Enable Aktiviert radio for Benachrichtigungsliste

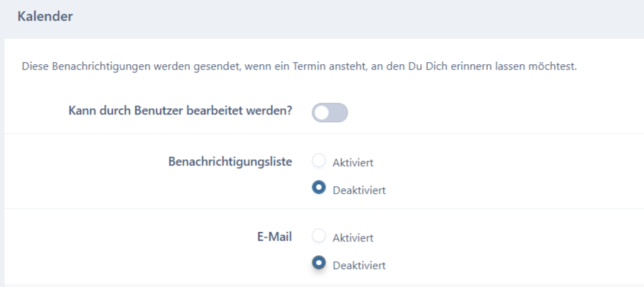[319, 161]
